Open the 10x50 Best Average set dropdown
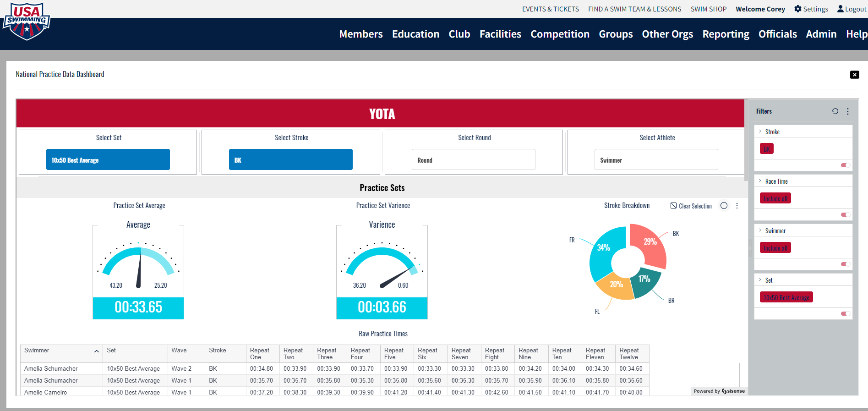This screenshot has height=411, width=868. coord(108,159)
